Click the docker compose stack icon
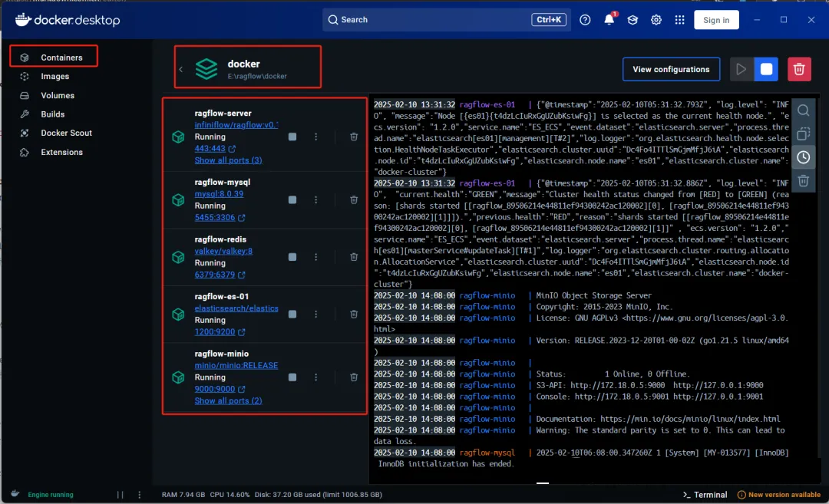This screenshot has width=829, height=504. point(206,69)
